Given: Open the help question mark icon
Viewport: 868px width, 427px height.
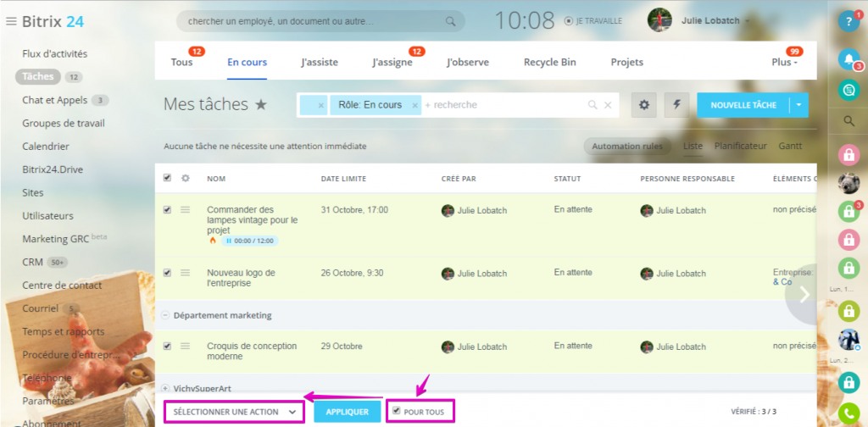Looking at the screenshot, I should tap(849, 21).
